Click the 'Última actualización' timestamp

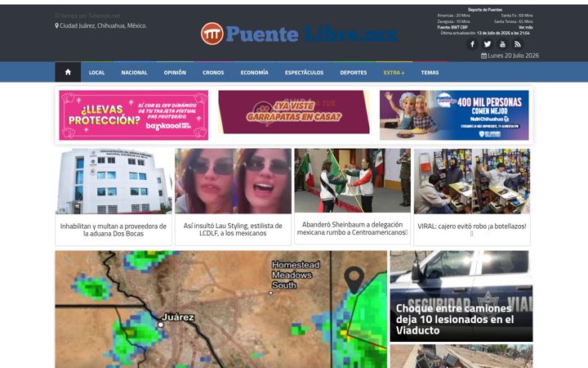click(x=485, y=33)
